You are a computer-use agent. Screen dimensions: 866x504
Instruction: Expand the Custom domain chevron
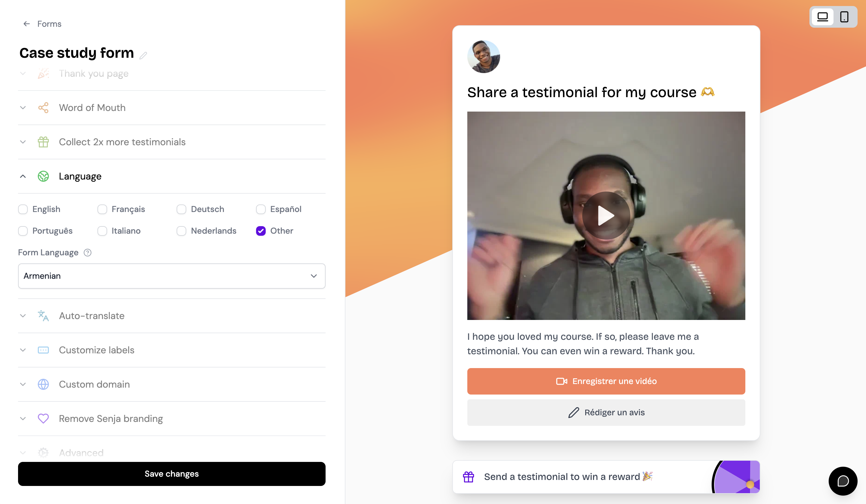tap(23, 384)
